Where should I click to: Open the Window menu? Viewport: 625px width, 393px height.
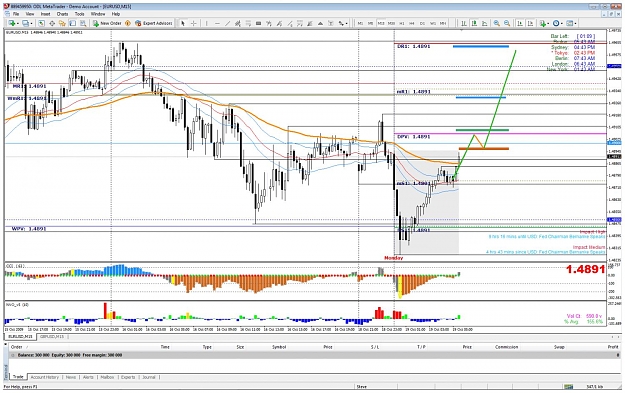click(x=98, y=14)
